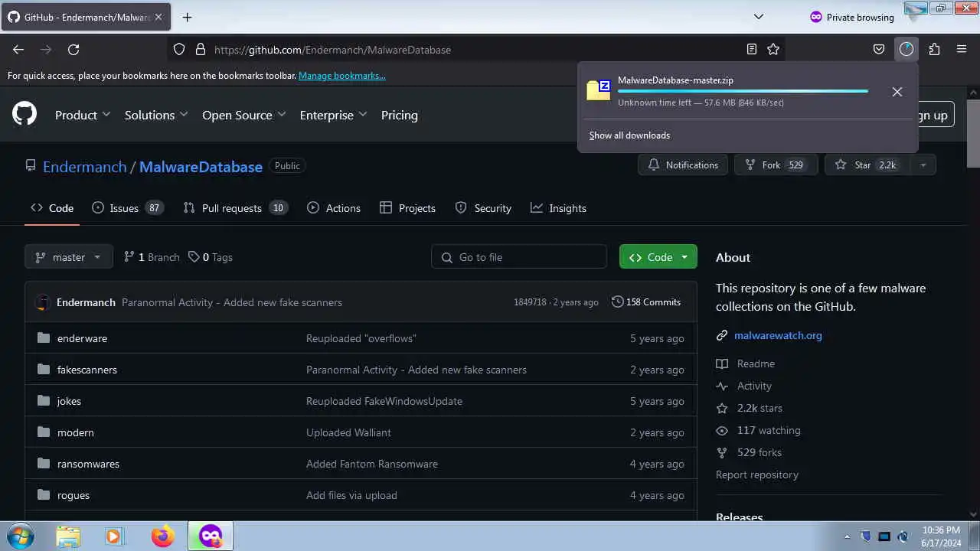Reload the page with refresh icon
The width and height of the screenshot is (980, 551).
tap(73, 49)
